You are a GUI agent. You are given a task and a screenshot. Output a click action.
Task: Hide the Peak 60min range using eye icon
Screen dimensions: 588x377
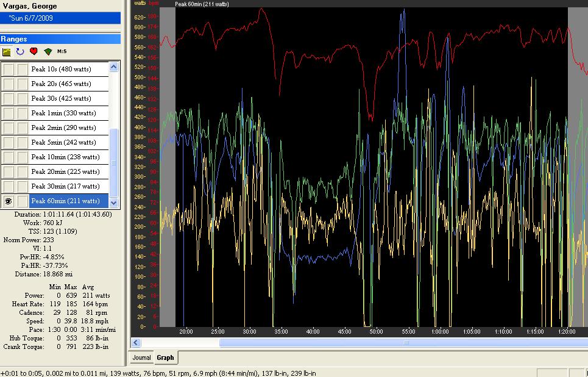coord(9,201)
